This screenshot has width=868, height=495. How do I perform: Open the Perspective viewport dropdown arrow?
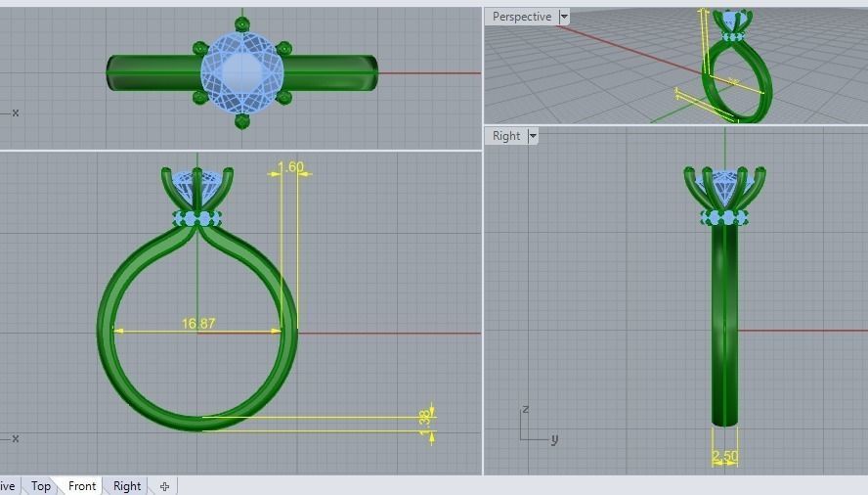point(564,17)
